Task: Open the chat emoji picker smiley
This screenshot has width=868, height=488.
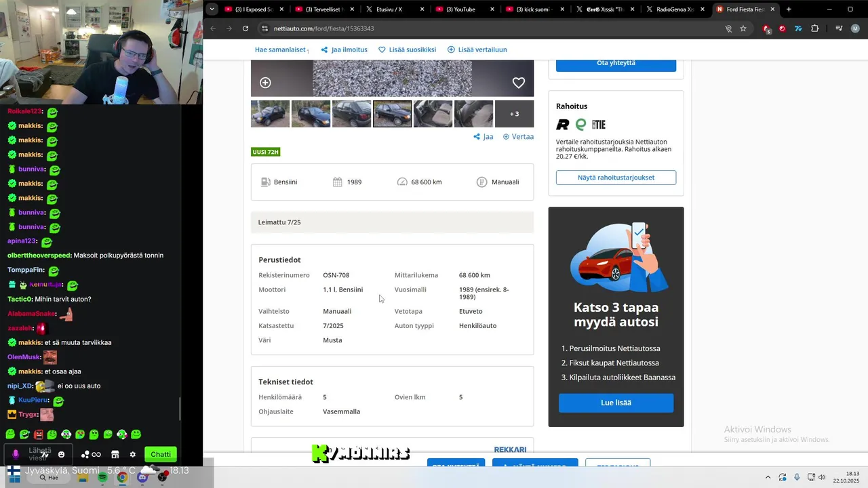Action: pos(62,454)
